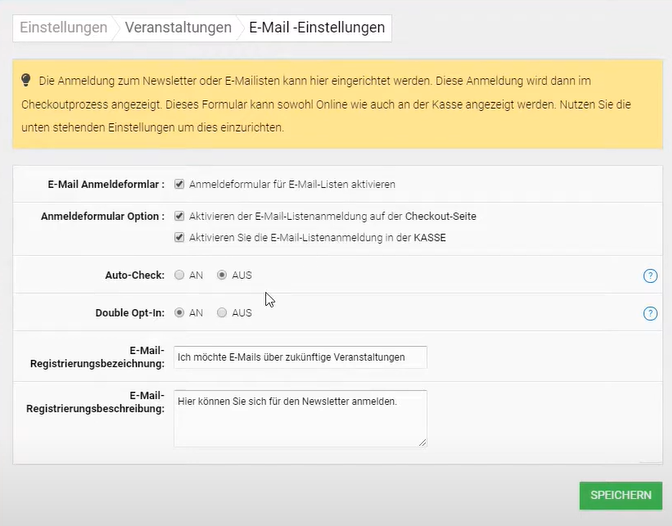Set Auto-Check to AUS
The height and width of the screenshot is (526, 672).
pos(222,275)
